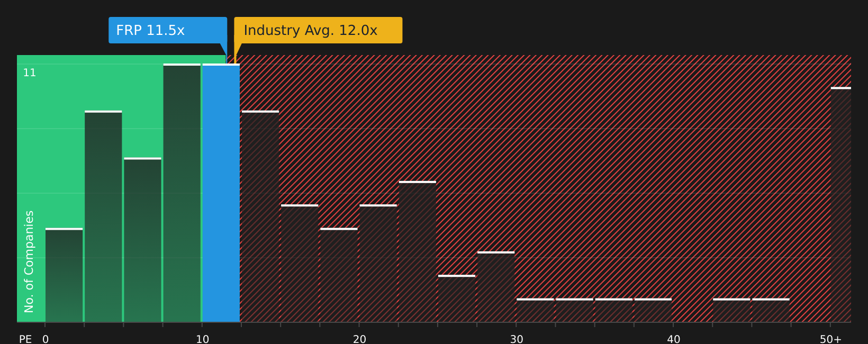
Task: Click the "40" x-axis label
Action: pos(674,339)
